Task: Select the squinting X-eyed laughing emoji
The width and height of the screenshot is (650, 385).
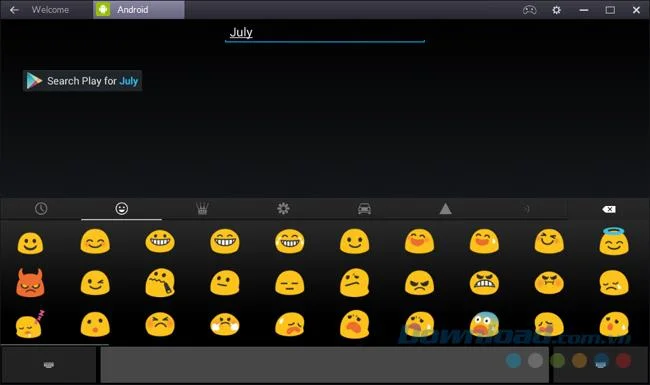Action: point(549,242)
